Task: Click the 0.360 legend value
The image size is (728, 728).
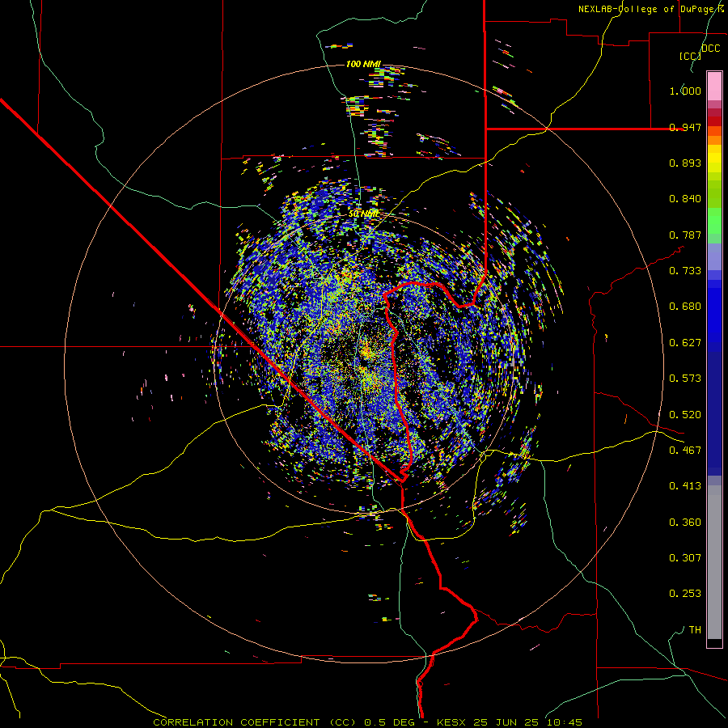Action: point(685,523)
